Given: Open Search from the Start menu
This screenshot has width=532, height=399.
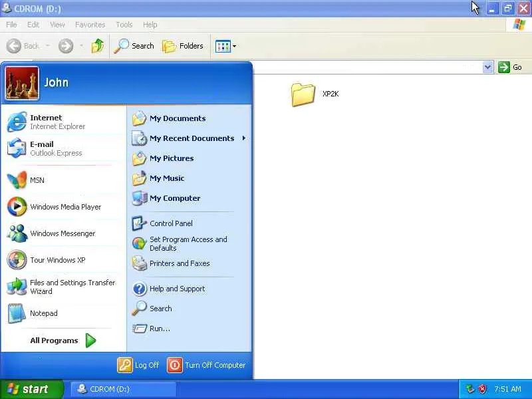Looking at the screenshot, I should click(x=190, y=309).
